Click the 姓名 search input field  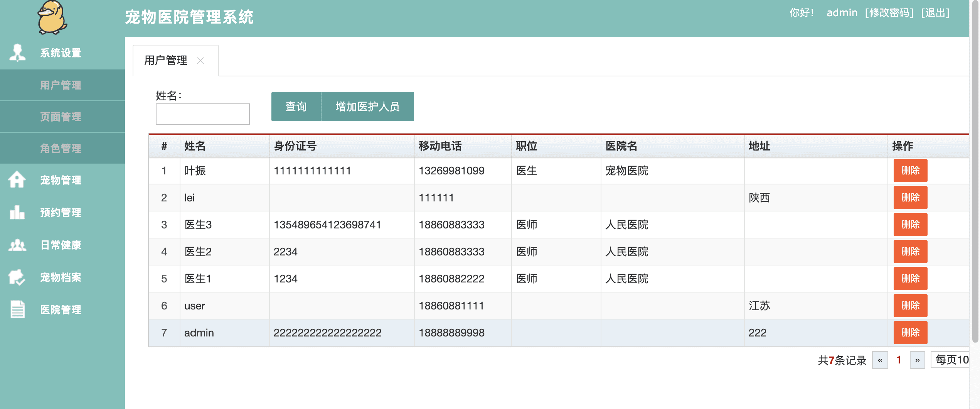(203, 114)
